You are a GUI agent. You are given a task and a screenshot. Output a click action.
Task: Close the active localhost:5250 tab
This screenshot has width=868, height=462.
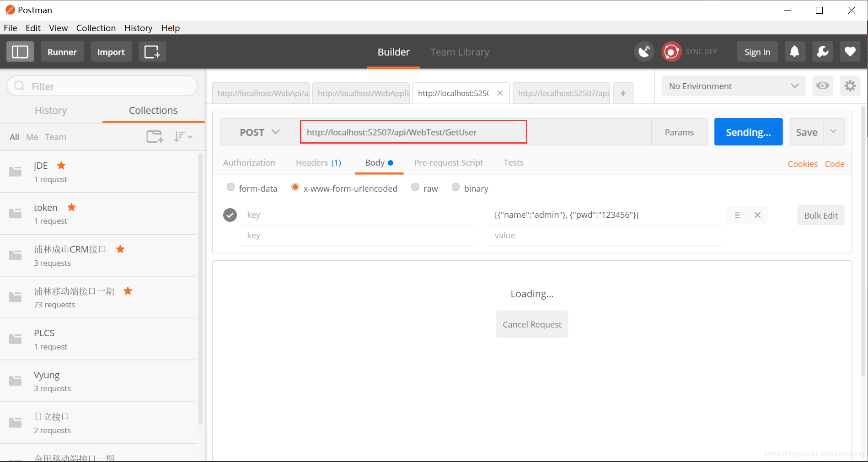pyautogui.click(x=500, y=93)
